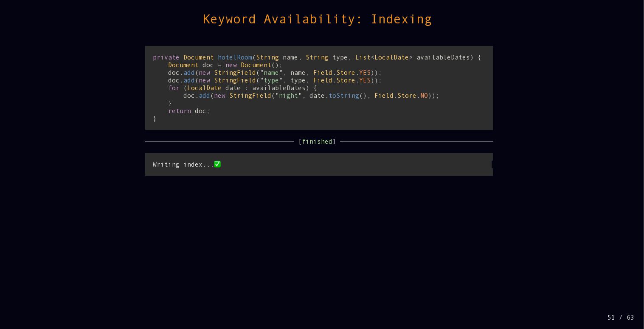Click the terminal cursor block in output
The height and width of the screenshot is (329, 644).
point(492,164)
